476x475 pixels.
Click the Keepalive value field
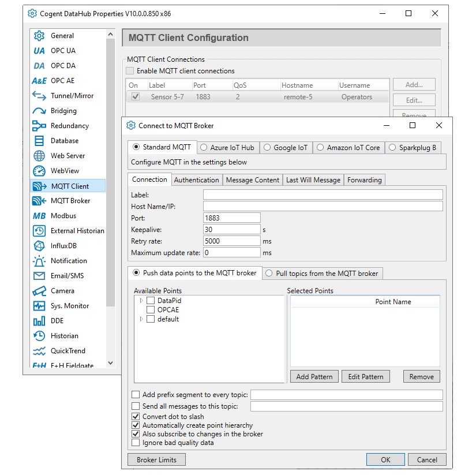click(232, 229)
